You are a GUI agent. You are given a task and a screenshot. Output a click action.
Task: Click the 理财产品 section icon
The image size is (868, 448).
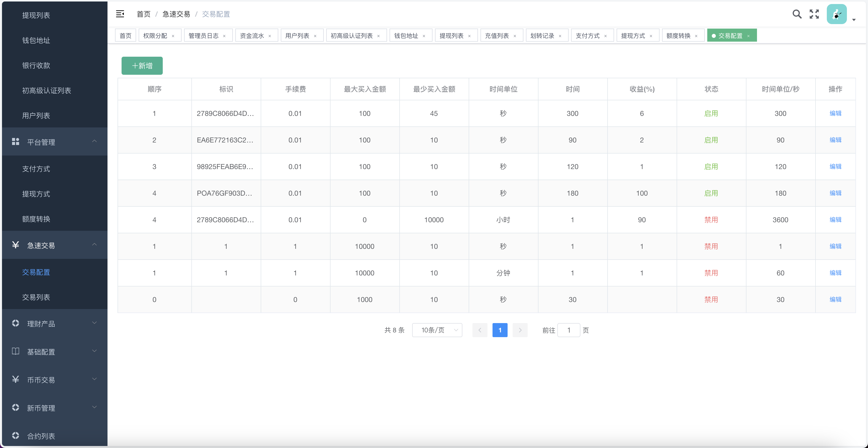point(15,324)
